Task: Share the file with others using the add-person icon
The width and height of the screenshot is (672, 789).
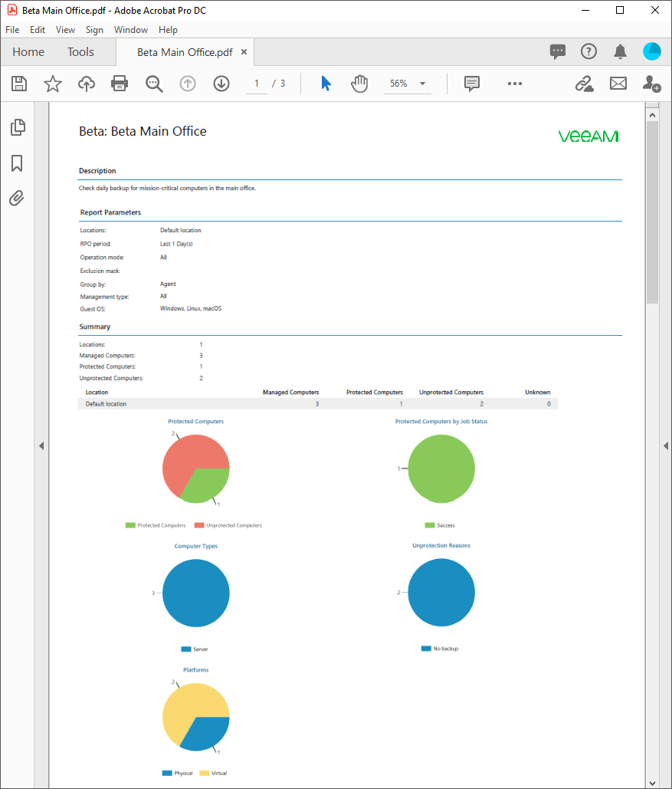Action: click(x=651, y=84)
